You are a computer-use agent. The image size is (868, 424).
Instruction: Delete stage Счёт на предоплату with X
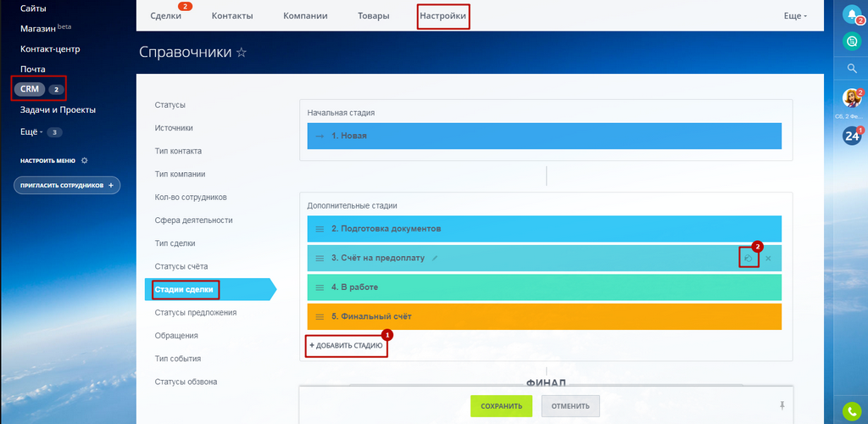(x=768, y=258)
